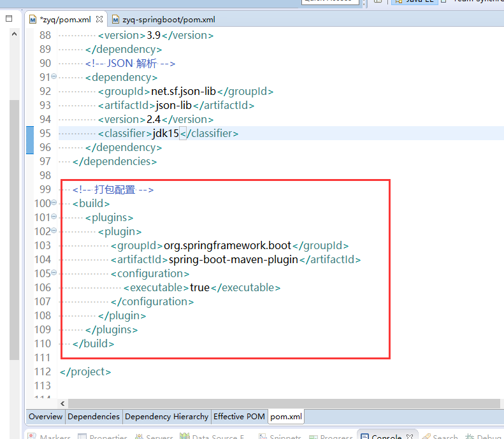Screen dimensions: 504x439
Task: Collapse the dependency element on line 91
Action: [x=54, y=76]
